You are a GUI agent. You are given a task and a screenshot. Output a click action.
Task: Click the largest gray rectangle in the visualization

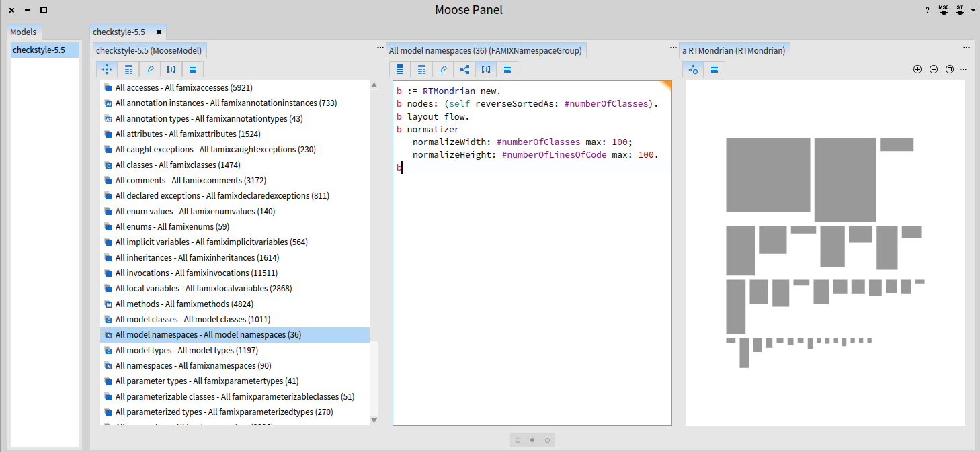click(x=768, y=175)
